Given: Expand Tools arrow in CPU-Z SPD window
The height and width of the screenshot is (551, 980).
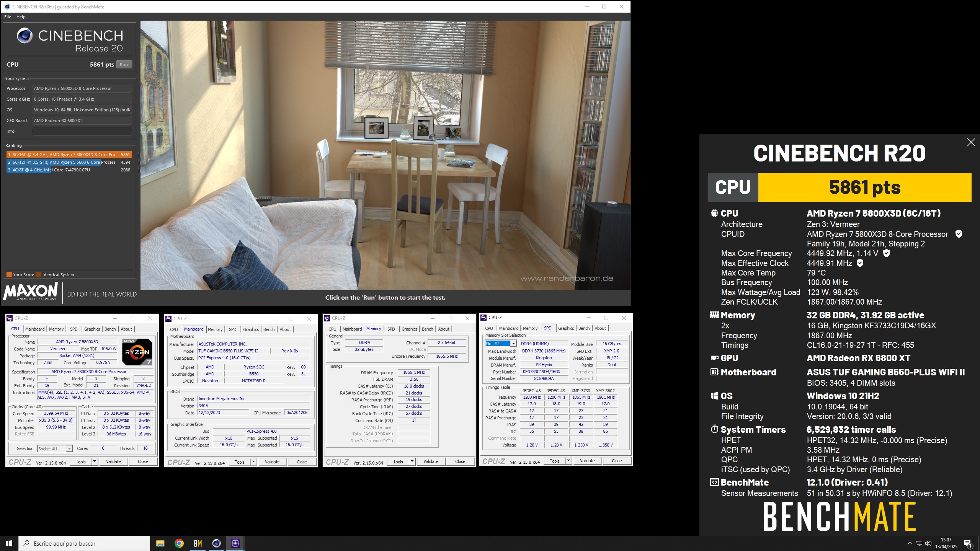Looking at the screenshot, I should click(x=568, y=461).
